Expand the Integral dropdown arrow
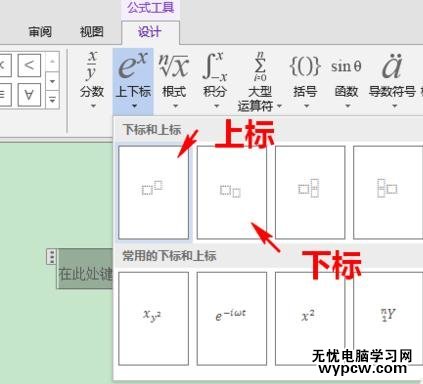The height and width of the screenshot is (384, 423). tap(217, 106)
